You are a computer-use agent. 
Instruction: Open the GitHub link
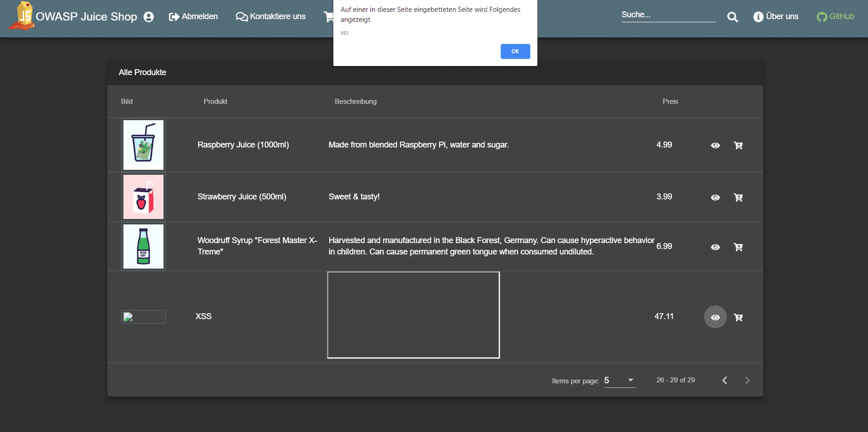(x=835, y=16)
